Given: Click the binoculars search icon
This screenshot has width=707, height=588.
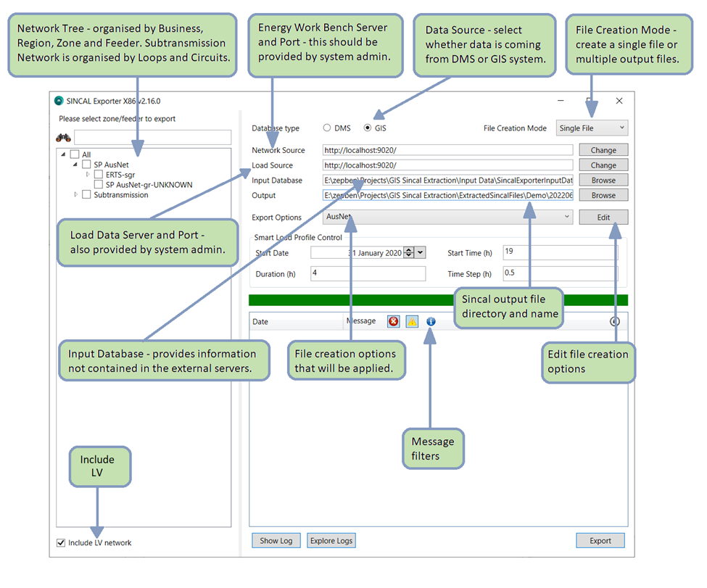Looking at the screenshot, I should click(64, 138).
